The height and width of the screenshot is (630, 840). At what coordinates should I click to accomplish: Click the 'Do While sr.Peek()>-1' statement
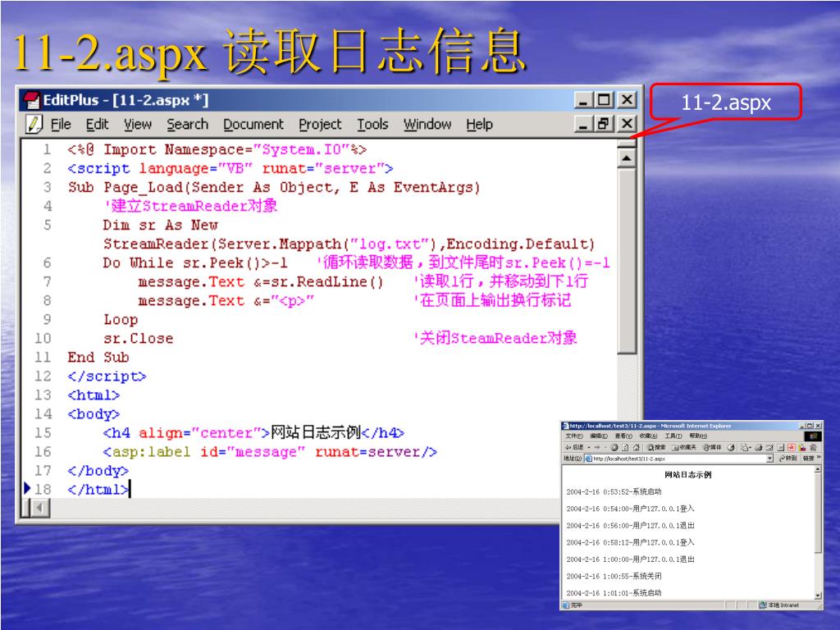(195, 263)
